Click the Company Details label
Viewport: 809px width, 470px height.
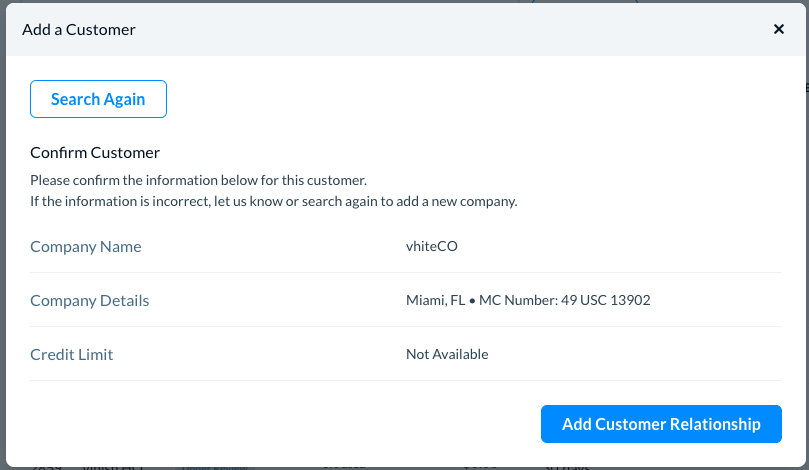(x=90, y=300)
